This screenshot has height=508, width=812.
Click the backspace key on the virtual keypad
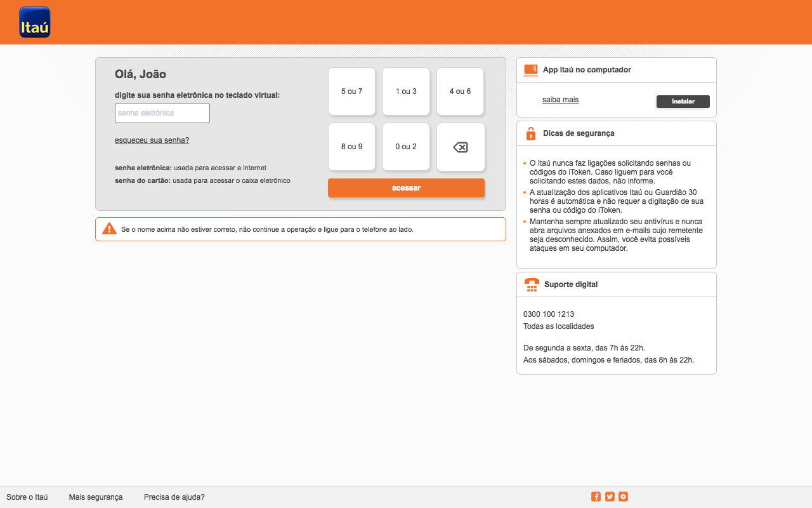[x=461, y=147]
